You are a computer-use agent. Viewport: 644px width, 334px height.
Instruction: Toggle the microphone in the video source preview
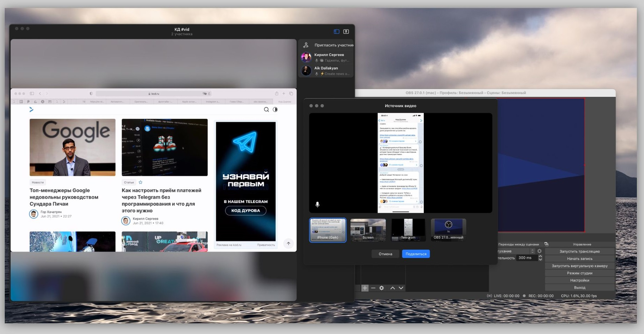tap(317, 204)
